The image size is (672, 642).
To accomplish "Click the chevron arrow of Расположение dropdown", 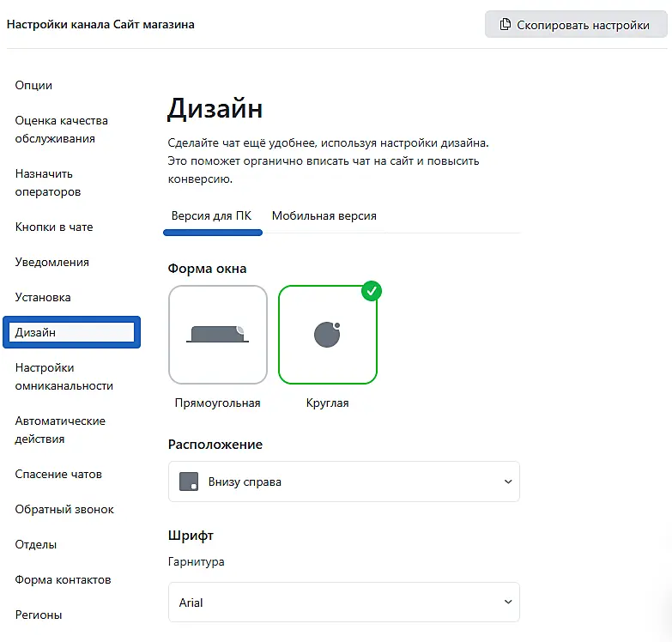I will point(507,481).
